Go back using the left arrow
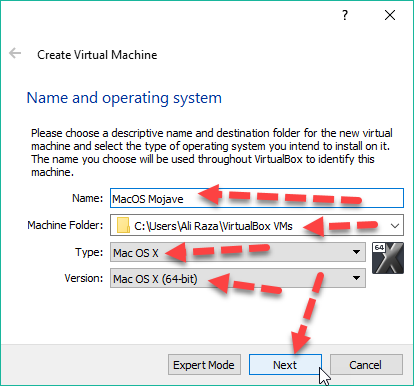 coord(15,53)
